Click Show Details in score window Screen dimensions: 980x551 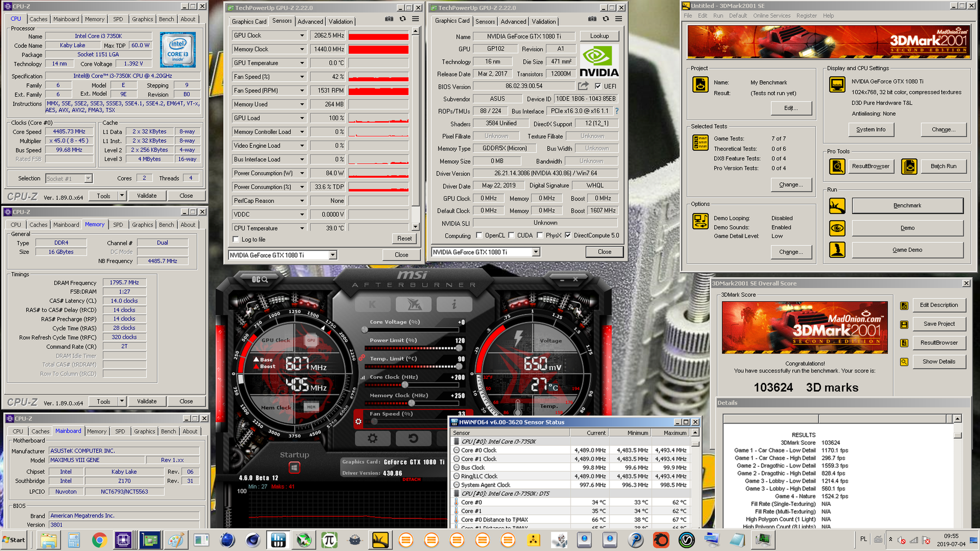tap(939, 362)
